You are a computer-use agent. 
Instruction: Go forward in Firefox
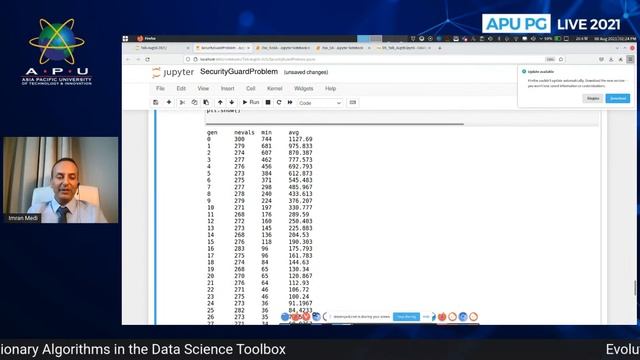[x=138, y=60]
